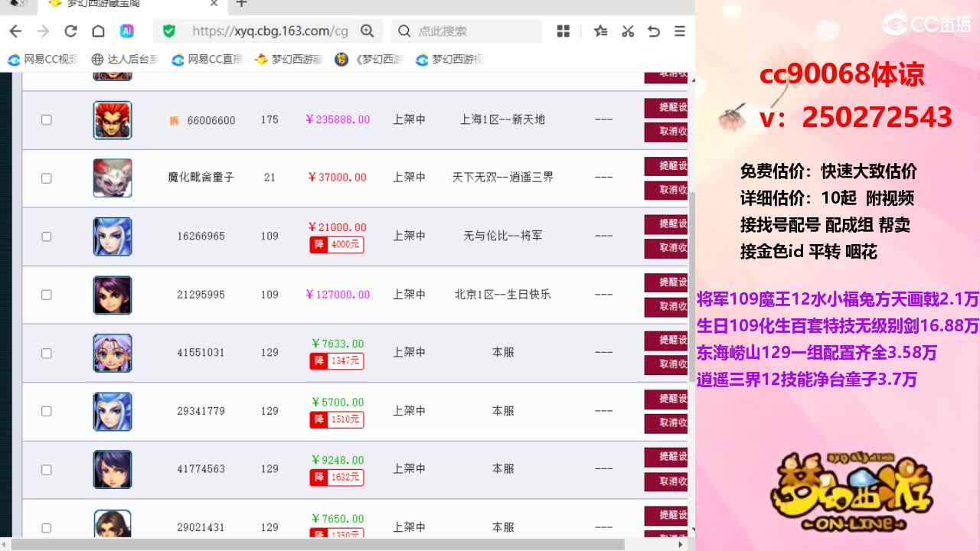980x551 pixels.
Task: Click the scissors screenshot tool
Action: point(628,31)
